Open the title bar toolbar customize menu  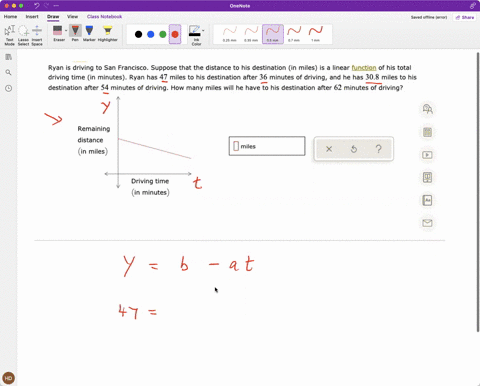56,6
